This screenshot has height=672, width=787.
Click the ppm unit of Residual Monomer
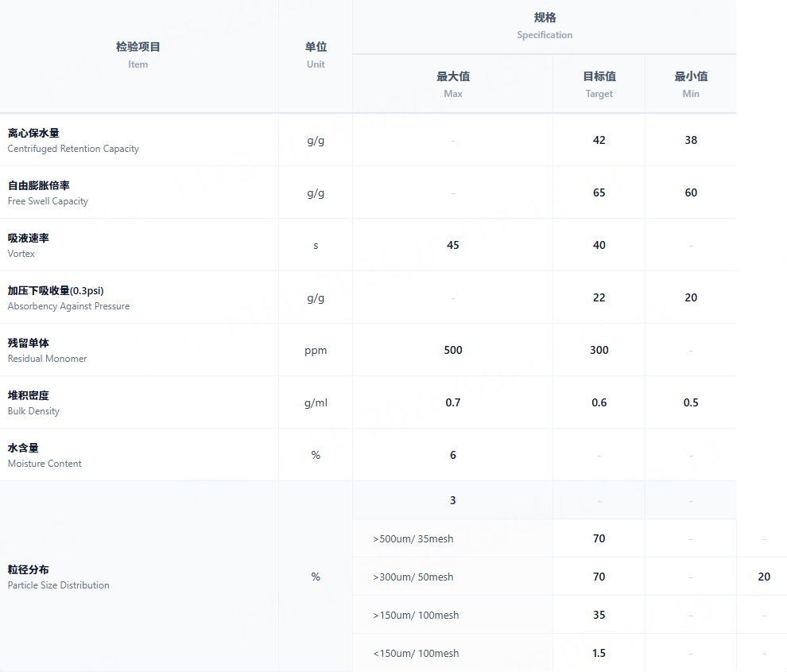pos(316,351)
